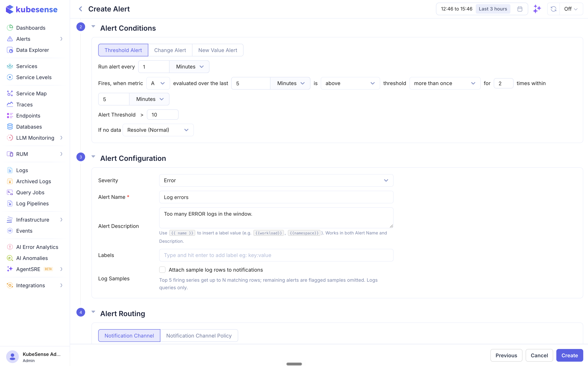588x366 pixels.
Task: Open Databases sidebar icon
Action: pos(10,127)
